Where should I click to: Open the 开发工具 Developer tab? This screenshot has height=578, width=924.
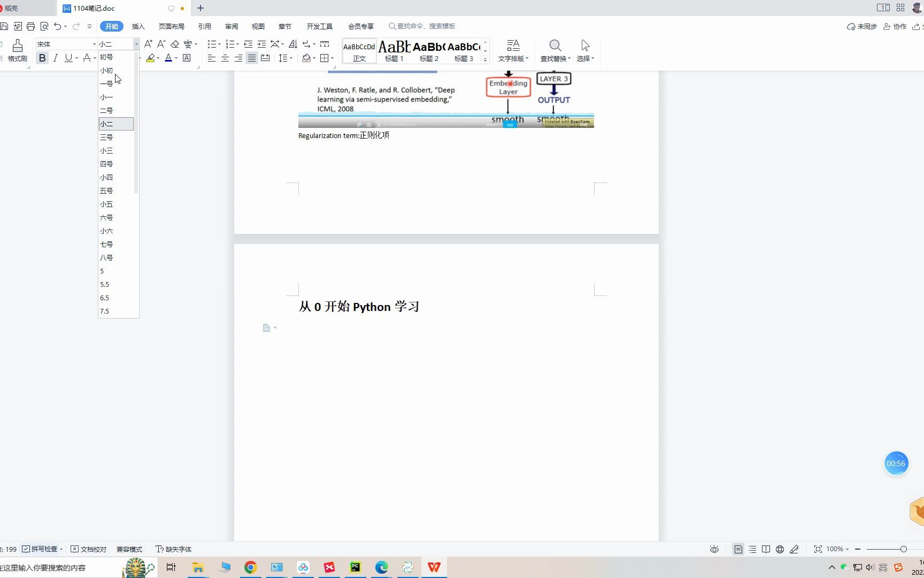coord(319,26)
